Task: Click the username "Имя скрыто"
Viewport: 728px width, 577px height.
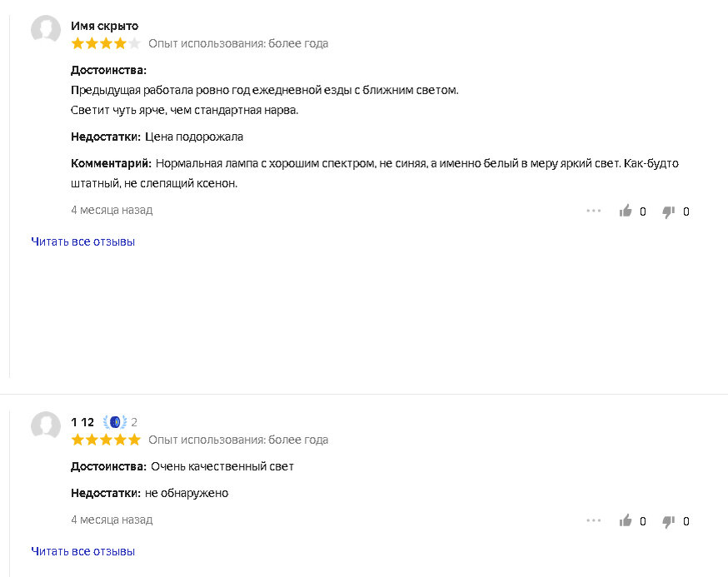Action: (x=105, y=26)
